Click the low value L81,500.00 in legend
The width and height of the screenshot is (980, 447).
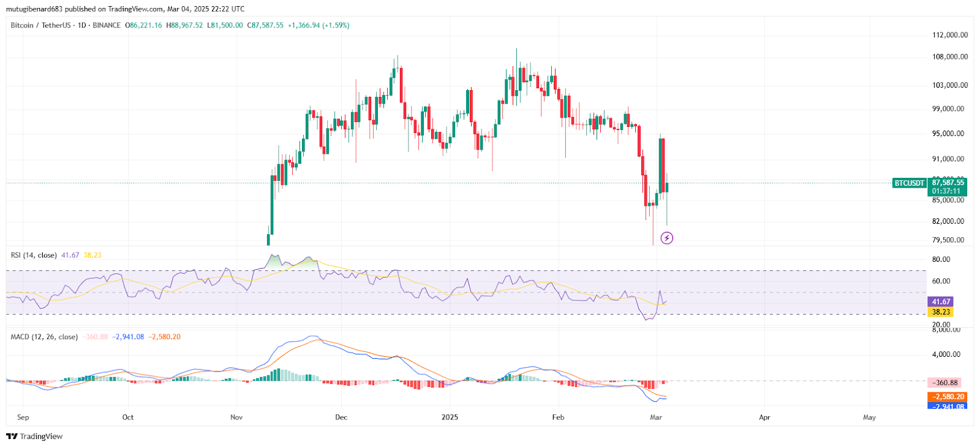[x=225, y=25]
